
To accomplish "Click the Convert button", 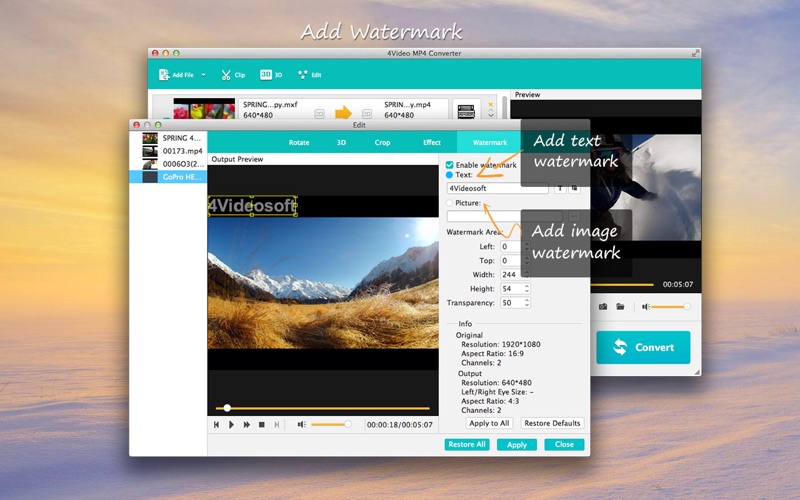I will click(x=643, y=347).
